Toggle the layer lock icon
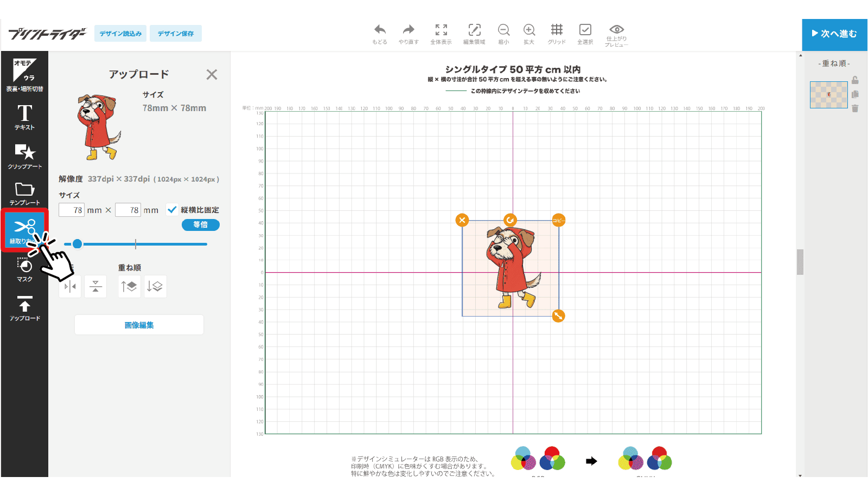The height and width of the screenshot is (496, 868). coord(855,80)
